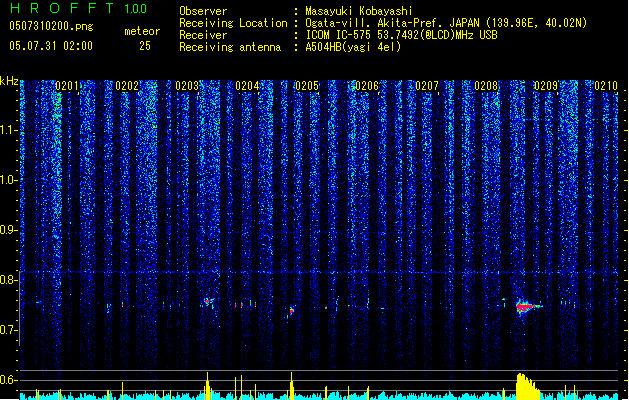The image size is (629, 400).
Task: Click the 0208 time marker
Action: point(486,86)
